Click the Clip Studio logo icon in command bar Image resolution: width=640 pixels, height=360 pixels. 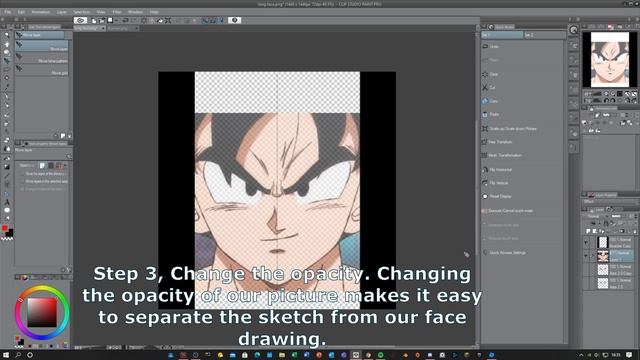coord(80,20)
